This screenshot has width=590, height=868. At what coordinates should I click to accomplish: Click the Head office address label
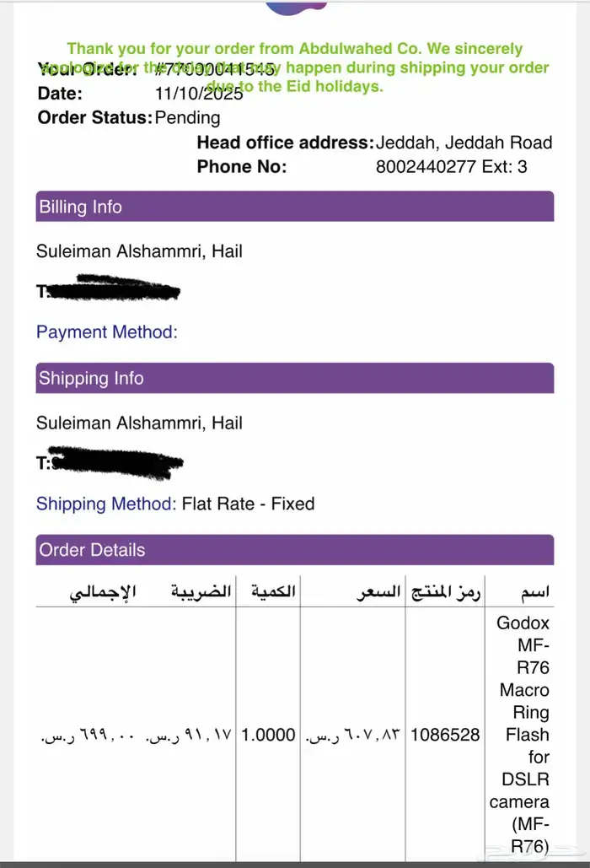coord(285,143)
